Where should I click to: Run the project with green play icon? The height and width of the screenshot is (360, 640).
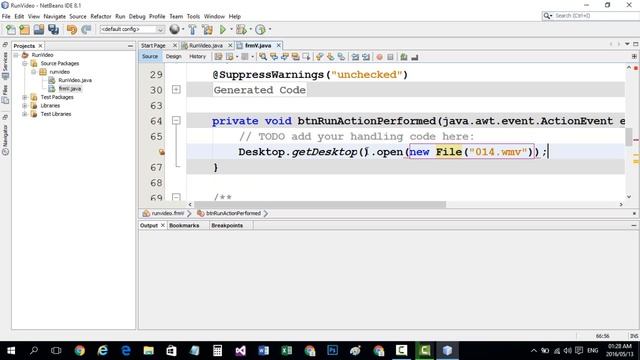tap(223, 29)
